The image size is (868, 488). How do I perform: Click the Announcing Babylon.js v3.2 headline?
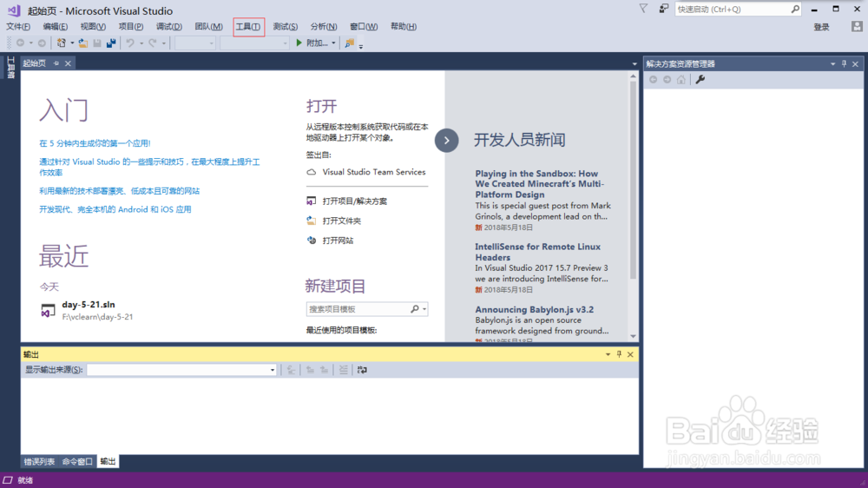(x=534, y=310)
